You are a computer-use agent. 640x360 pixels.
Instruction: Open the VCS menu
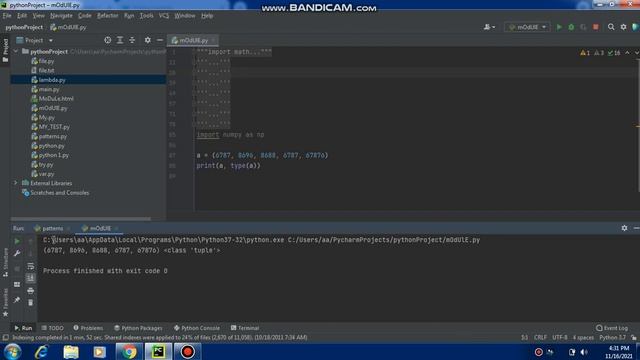point(164,16)
